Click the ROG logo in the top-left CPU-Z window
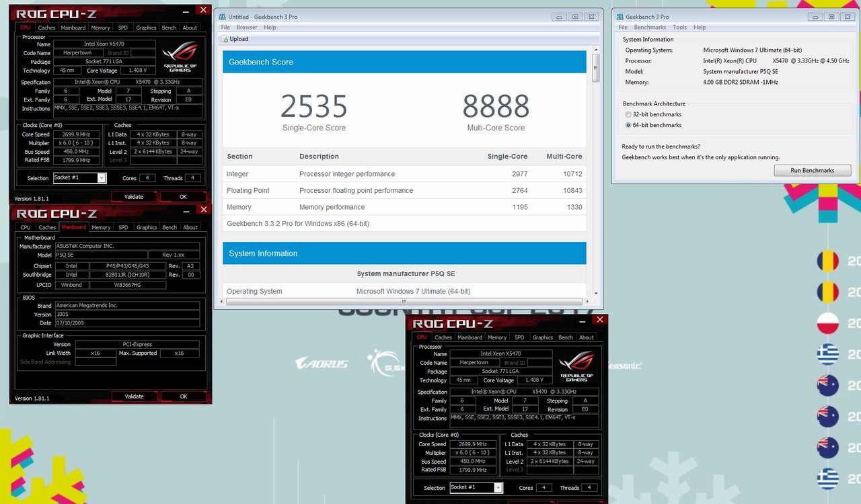 point(180,56)
